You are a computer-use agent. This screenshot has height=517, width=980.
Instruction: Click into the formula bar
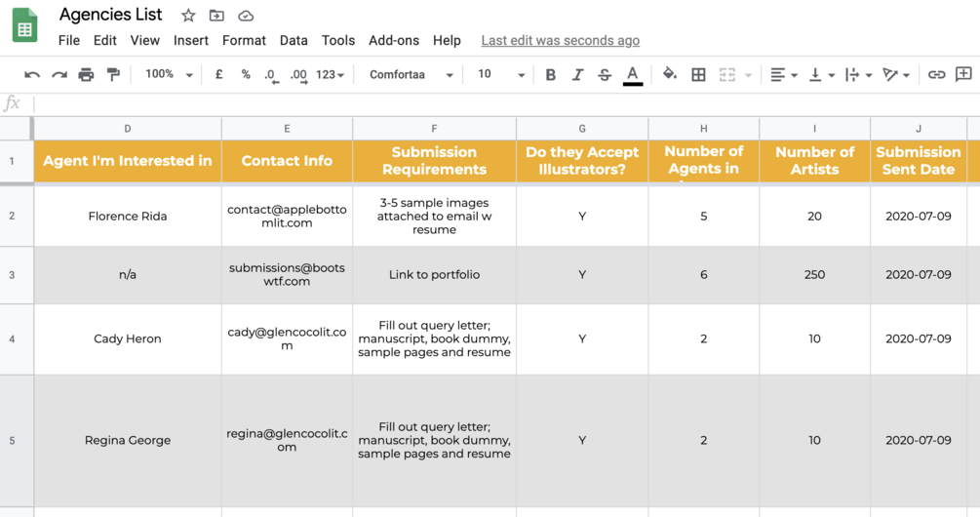pyautogui.click(x=506, y=103)
